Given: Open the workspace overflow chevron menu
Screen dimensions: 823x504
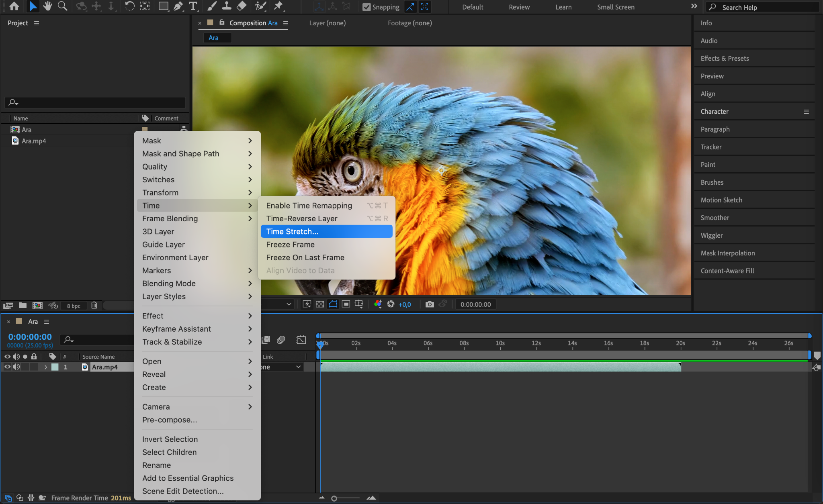Looking at the screenshot, I should (694, 6).
